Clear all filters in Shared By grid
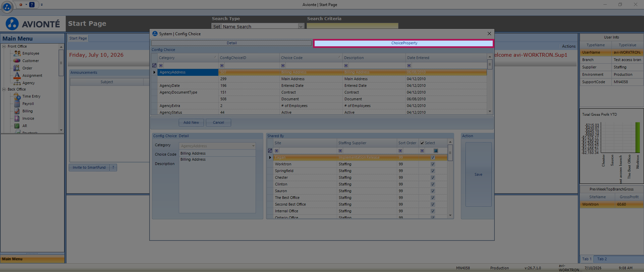 (x=270, y=151)
